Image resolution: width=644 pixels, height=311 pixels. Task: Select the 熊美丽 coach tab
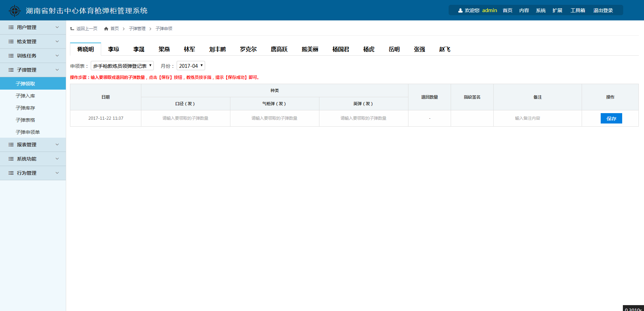[310, 49]
